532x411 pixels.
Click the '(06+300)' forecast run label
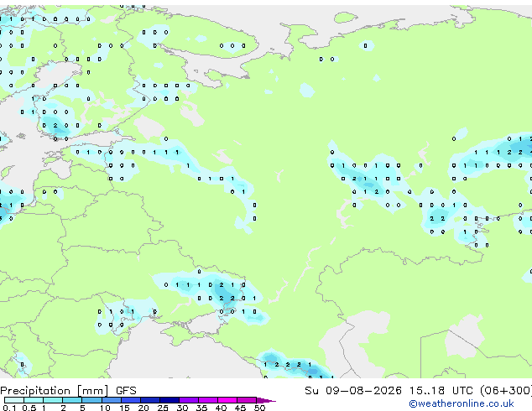[x=506, y=391]
